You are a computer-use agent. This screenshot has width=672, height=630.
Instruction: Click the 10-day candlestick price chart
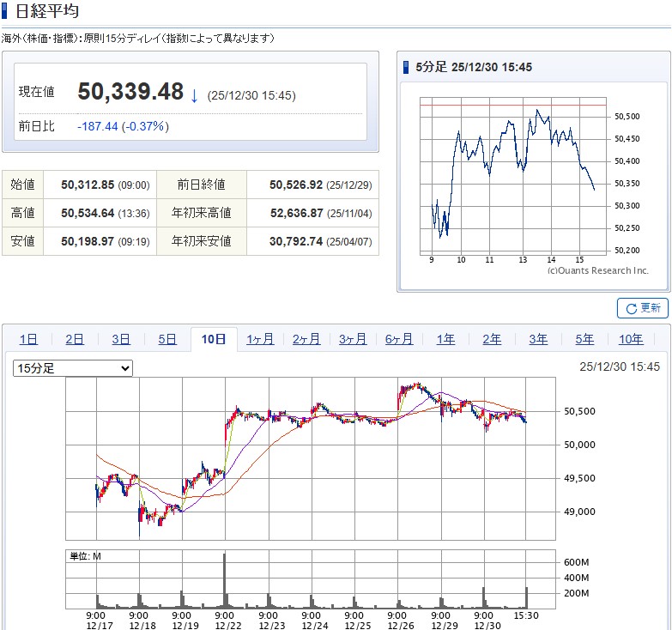point(311,459)
